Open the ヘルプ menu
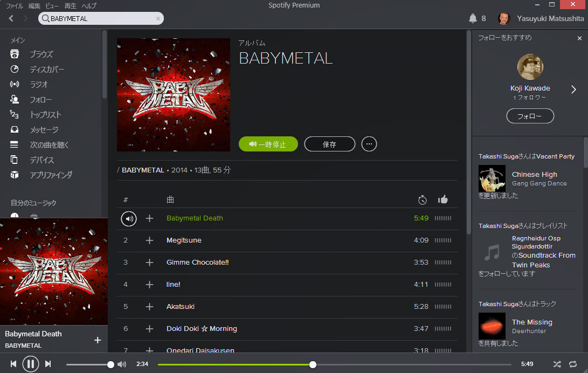588x373 pixels. [x=89, y=5]
